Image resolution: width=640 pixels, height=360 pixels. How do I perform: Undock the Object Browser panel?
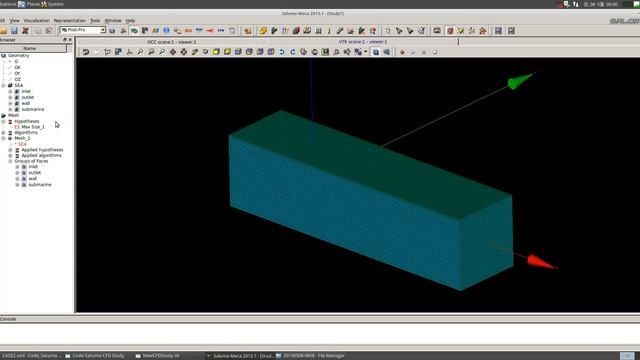click(x=64, y=40)
